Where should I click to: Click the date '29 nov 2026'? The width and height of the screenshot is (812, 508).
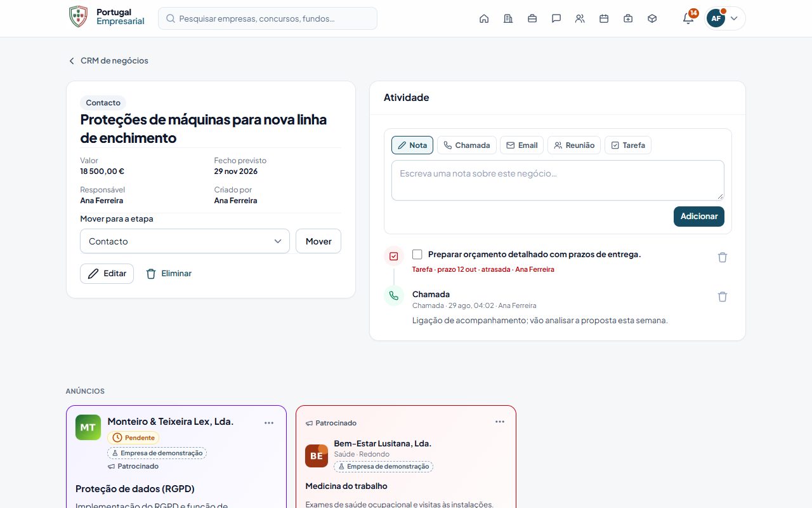click(x=236, y=171)
